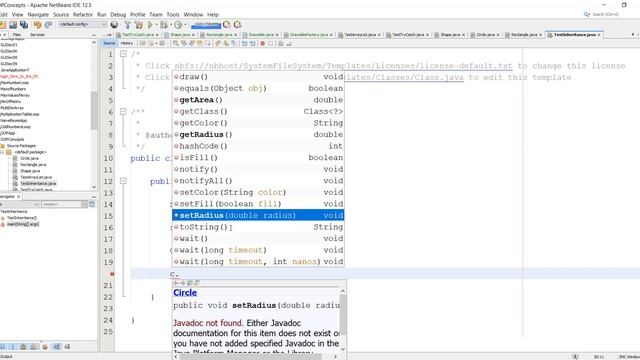Select getRadius() in completion list
The height and width of the screenshot is (360, 640).
(258, 135)
